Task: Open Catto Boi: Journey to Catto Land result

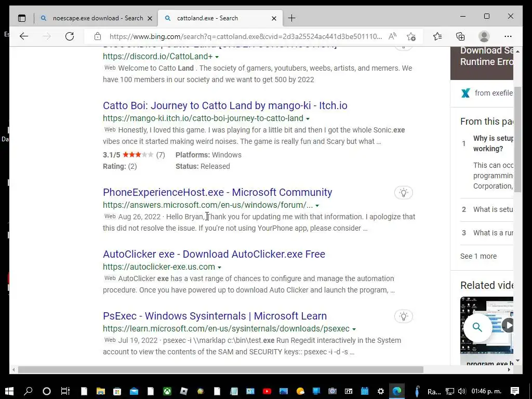Action: [x=225, y=105]
